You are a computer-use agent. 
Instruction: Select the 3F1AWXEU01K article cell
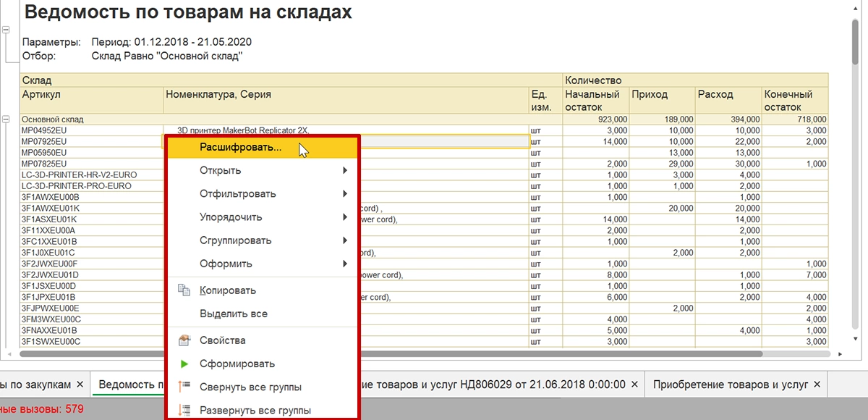pos(92,208)
